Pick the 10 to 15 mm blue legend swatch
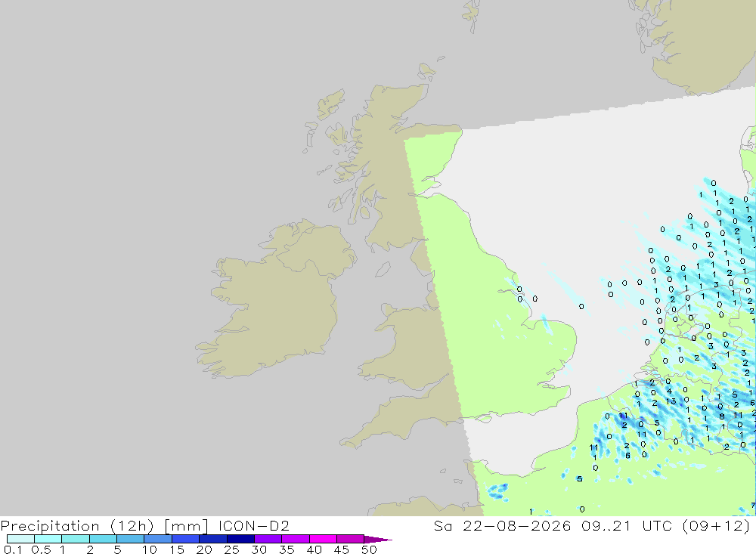Image resolution: width=756 pixels, height=554 pixels. 158,539
